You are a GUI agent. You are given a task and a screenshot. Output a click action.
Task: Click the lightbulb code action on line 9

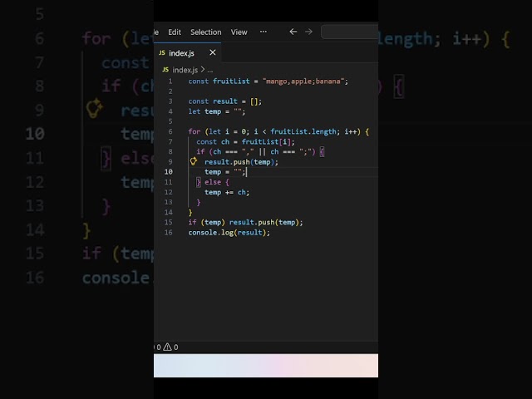point(194,161)
